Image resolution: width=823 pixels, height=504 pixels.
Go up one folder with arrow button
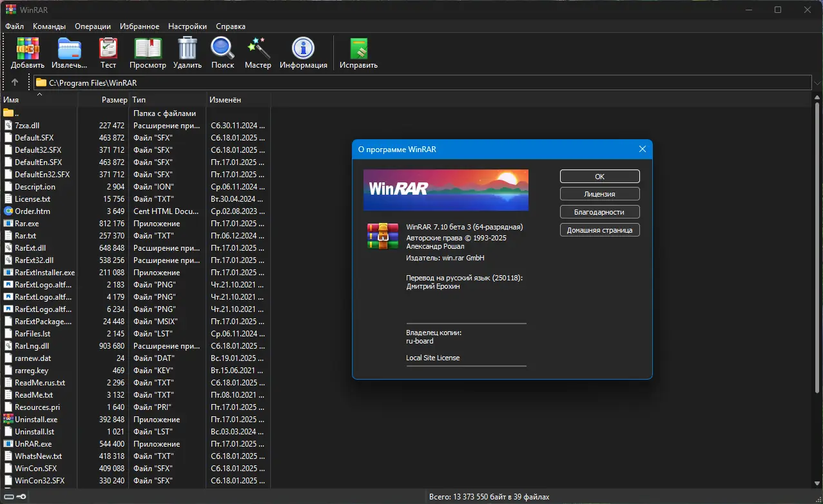(15, 82)
